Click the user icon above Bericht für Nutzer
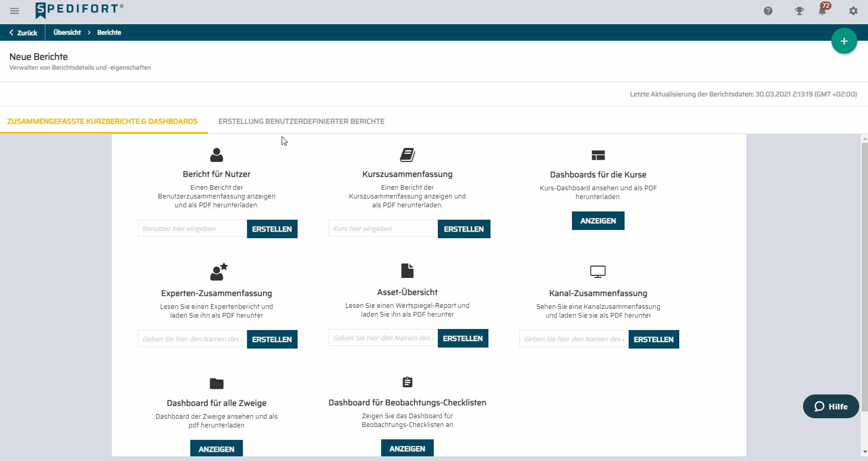The image size is (868, 461). [x=217, y=155]
